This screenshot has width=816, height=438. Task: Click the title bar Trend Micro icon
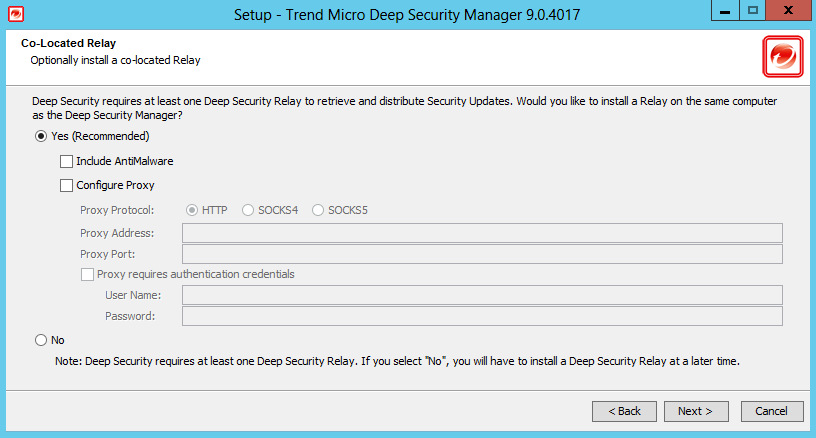13,15
